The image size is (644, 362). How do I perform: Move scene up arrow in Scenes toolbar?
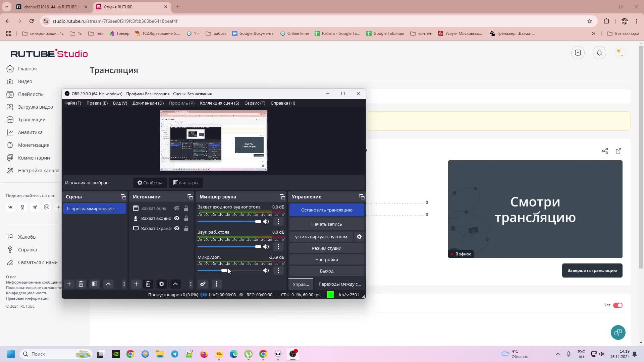108,284
